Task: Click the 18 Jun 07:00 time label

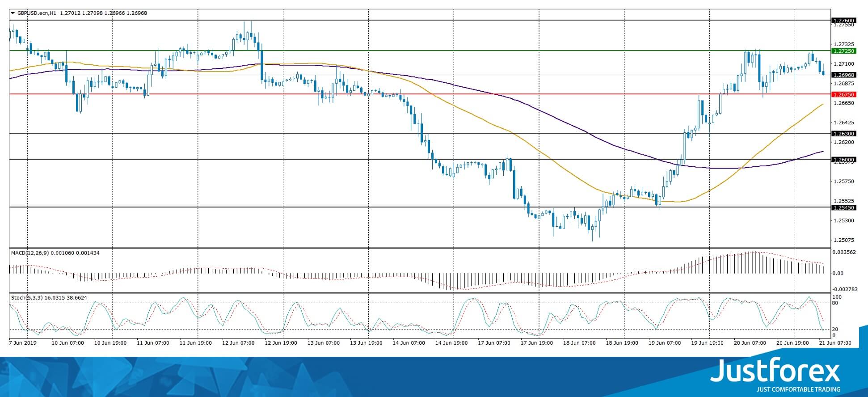Action: coord(579,343)
